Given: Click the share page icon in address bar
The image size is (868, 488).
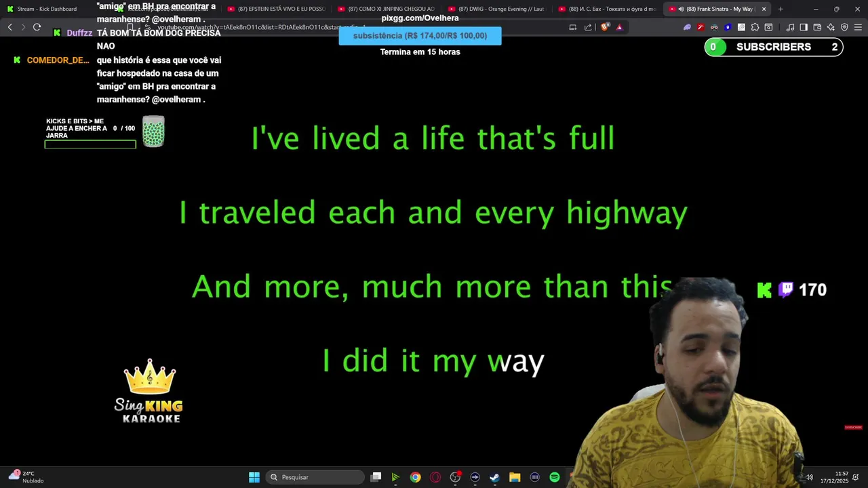Looking at the screenshot, I should [588, 27].
